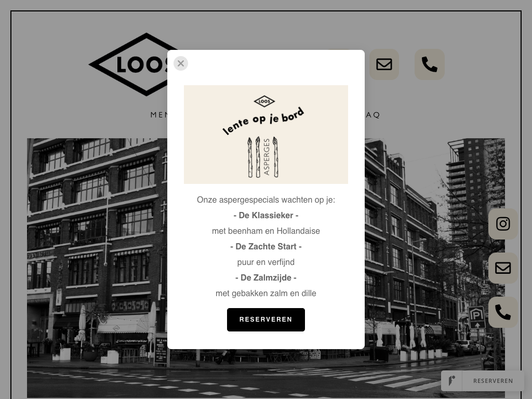Screen dimensions: 532x399
Task: Click the small LOOS logo inside the banner
Action: point(264,101)
